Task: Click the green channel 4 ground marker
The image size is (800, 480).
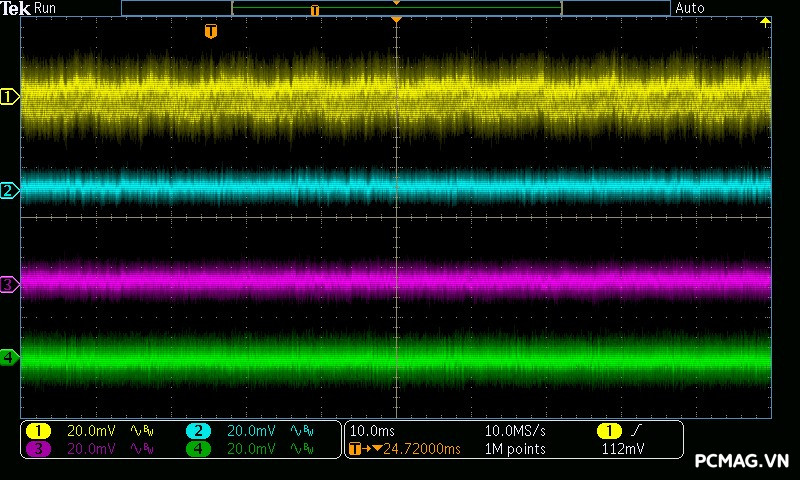Action: coord(9,357)
